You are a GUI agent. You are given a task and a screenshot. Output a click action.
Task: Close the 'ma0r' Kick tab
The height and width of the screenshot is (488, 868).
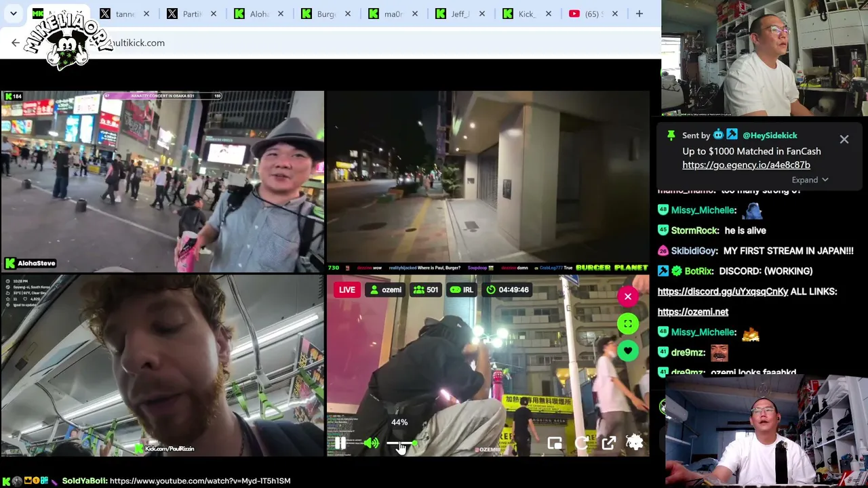414,14
